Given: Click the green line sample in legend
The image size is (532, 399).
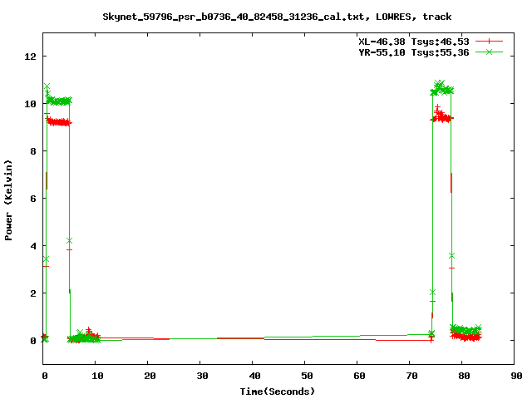Looking at the screenshot, I should point(489,52).
